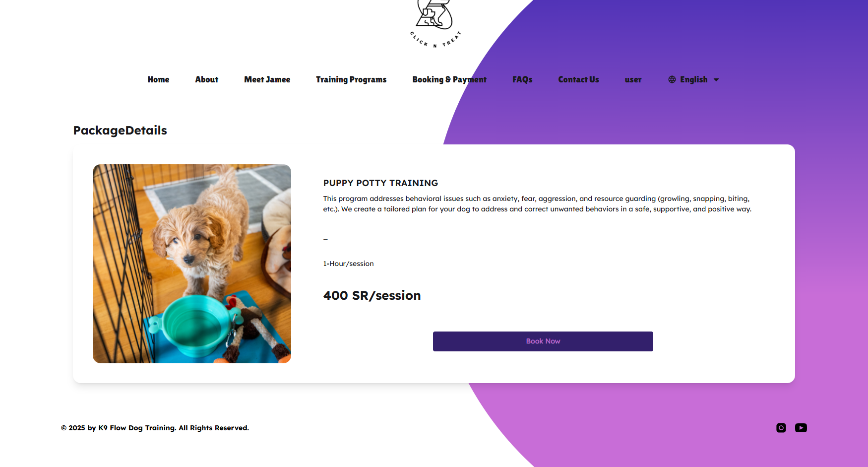The width and height of the screenshot is (868, 467).
Task: Click the Puppy Potty Training title
Action: 380,183
